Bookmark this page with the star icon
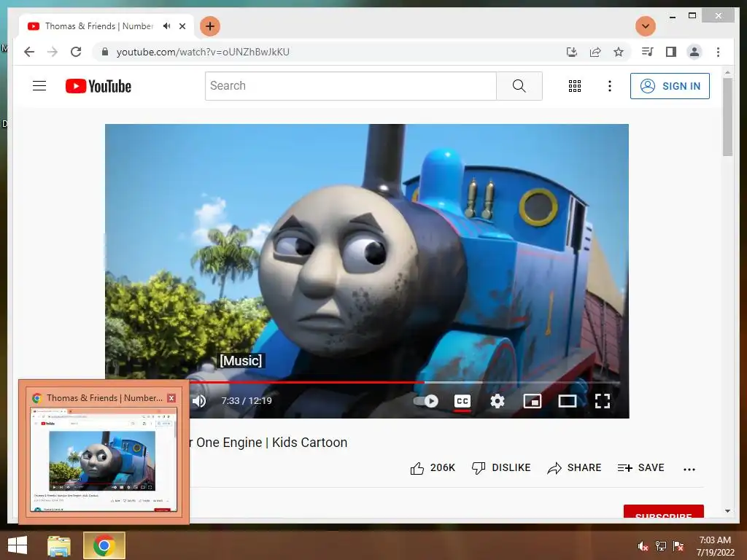Image resolution: width=747 pixels, height=560 pixels. (x=619, y=52)
